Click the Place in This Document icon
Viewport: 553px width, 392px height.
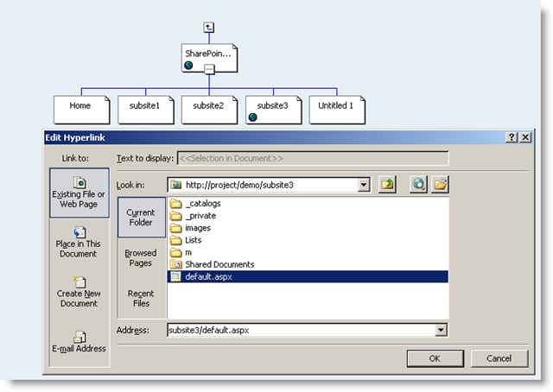(x=79, y=232)
